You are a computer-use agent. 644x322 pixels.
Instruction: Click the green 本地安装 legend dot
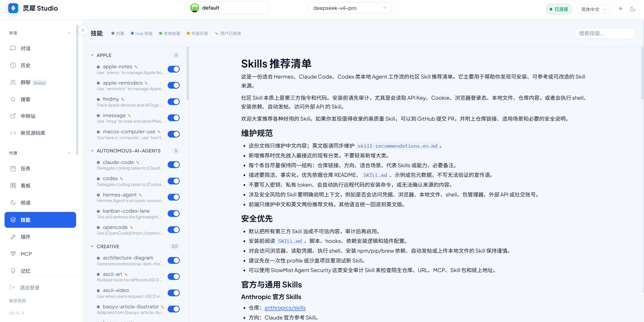pyautogui.click(x=161, y=33)
